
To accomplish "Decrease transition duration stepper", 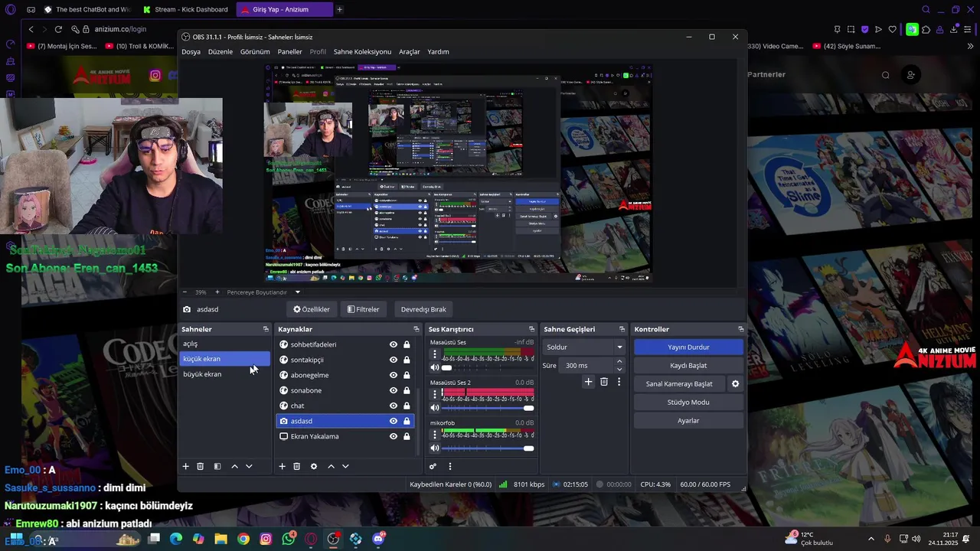I will point(619,370).
